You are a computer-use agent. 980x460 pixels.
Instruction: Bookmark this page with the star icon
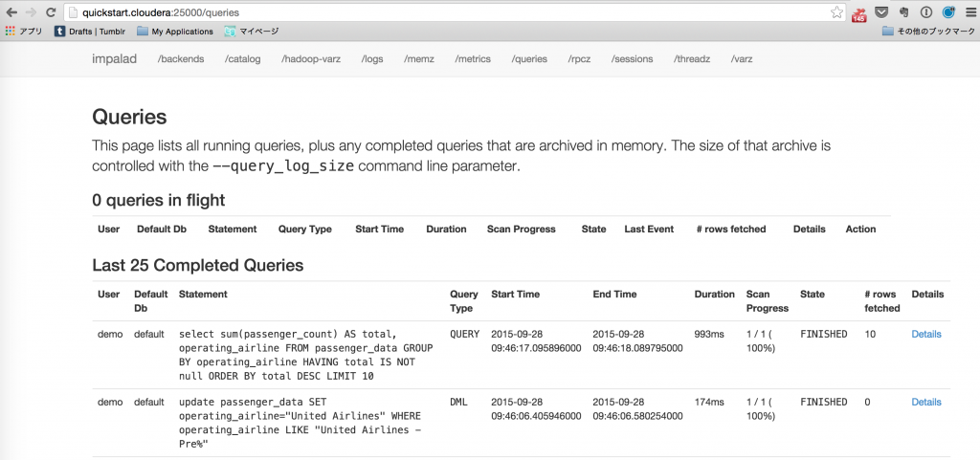pos(836,11)
